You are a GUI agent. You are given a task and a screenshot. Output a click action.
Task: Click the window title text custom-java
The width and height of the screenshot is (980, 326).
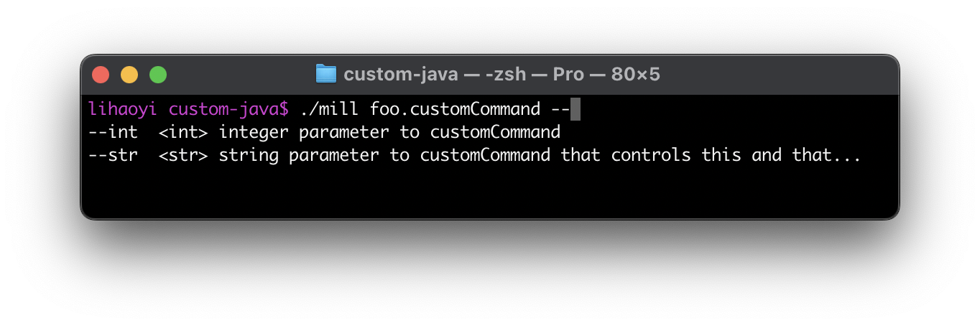point(400,74)
